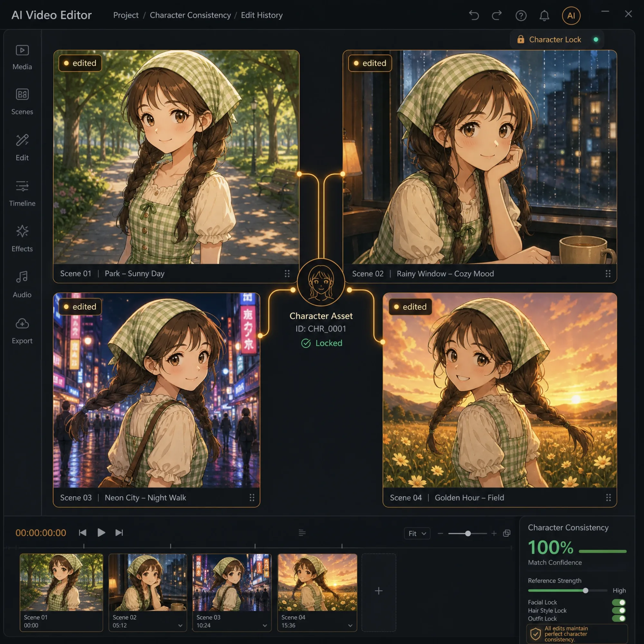
Task: Open the Scenes panel
Action: point(22,102)
